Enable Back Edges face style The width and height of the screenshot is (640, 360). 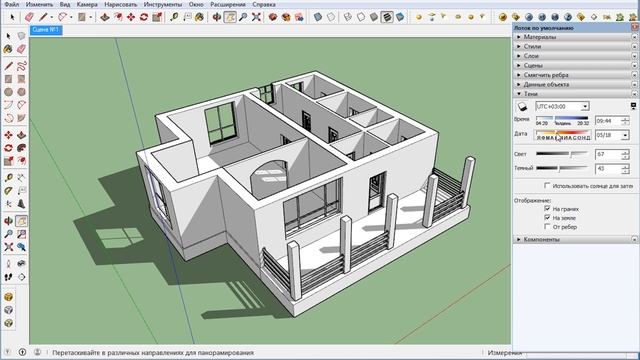(x=331, y=17)
